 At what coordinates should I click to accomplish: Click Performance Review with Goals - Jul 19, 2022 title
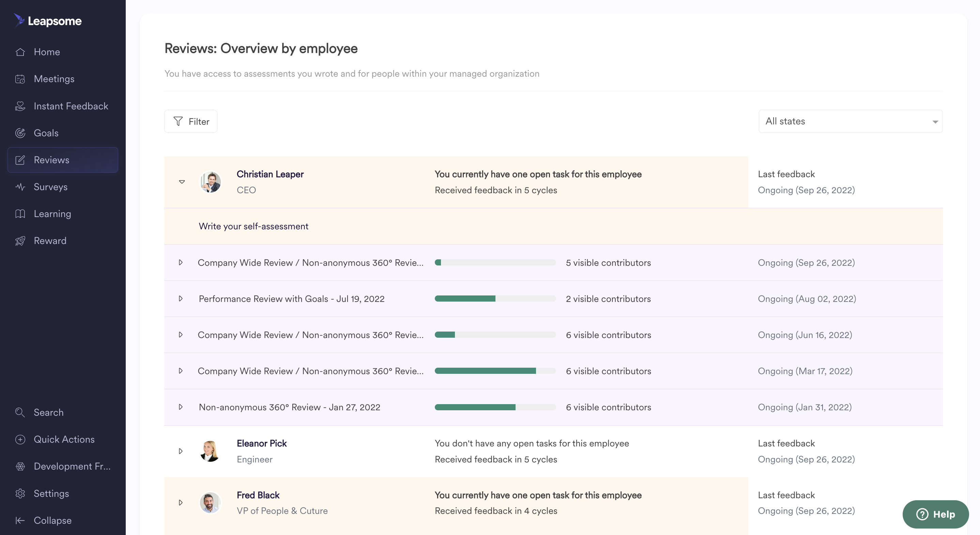pyautogui.click(x=291, y=299)
